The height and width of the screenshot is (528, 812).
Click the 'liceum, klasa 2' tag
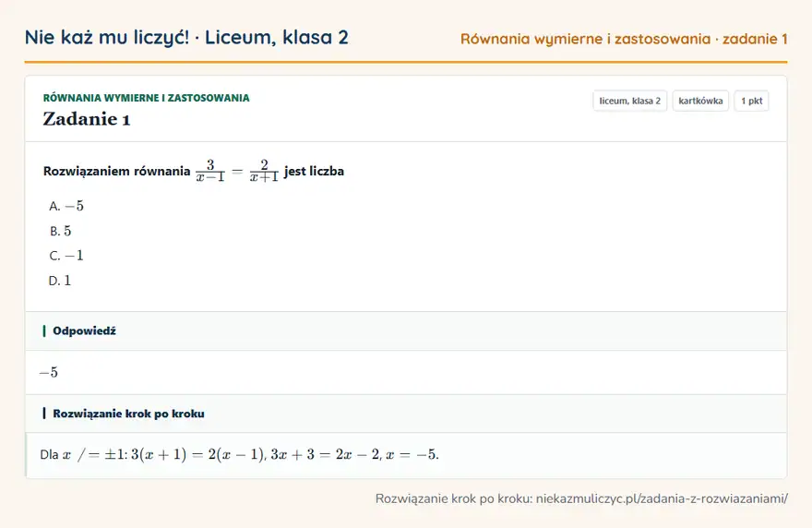click(x=629, y=101)
